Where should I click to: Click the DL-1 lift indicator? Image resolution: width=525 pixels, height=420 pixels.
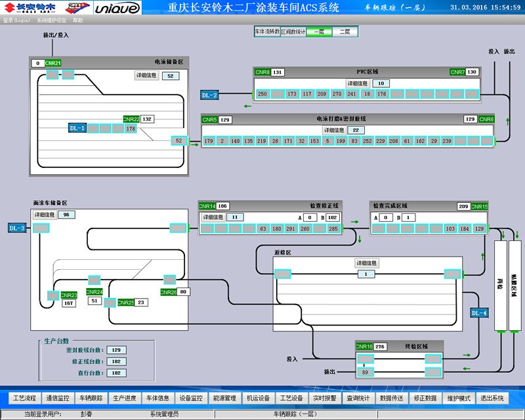(x=77, y=129)
